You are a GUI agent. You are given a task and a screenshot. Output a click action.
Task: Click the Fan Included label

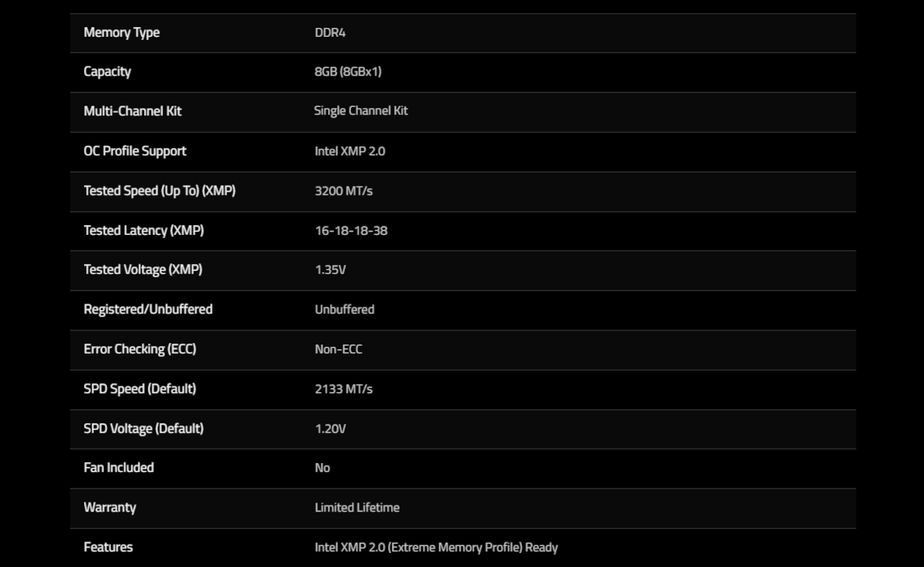point(119,468)
